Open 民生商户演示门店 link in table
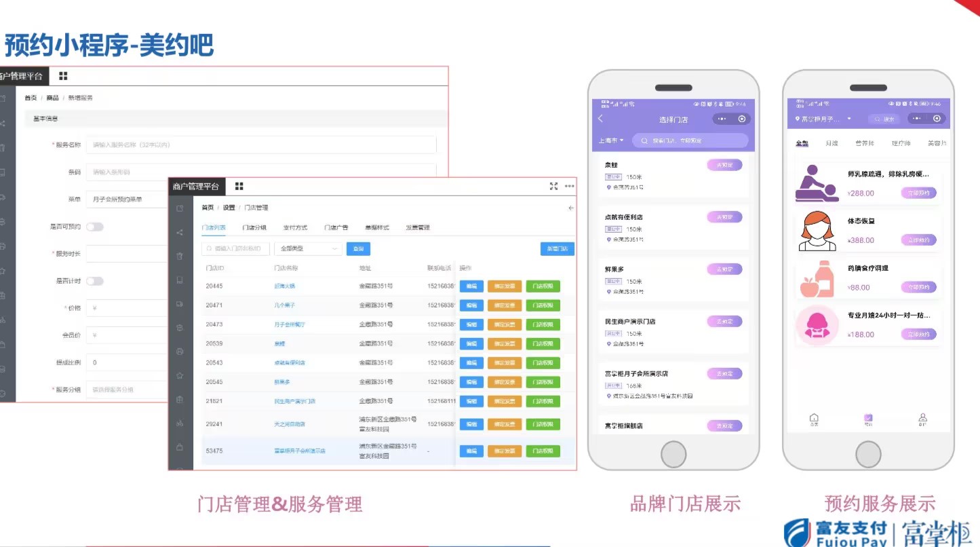 294,401
